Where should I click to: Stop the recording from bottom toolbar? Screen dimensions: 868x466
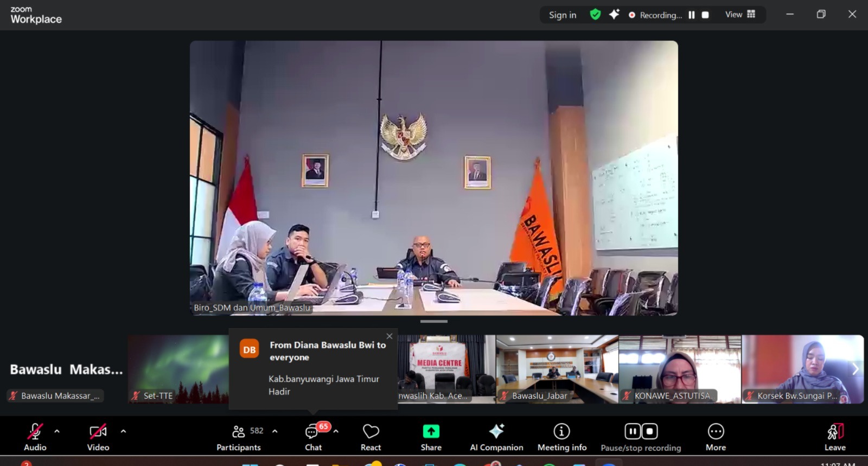click(649, 431)
